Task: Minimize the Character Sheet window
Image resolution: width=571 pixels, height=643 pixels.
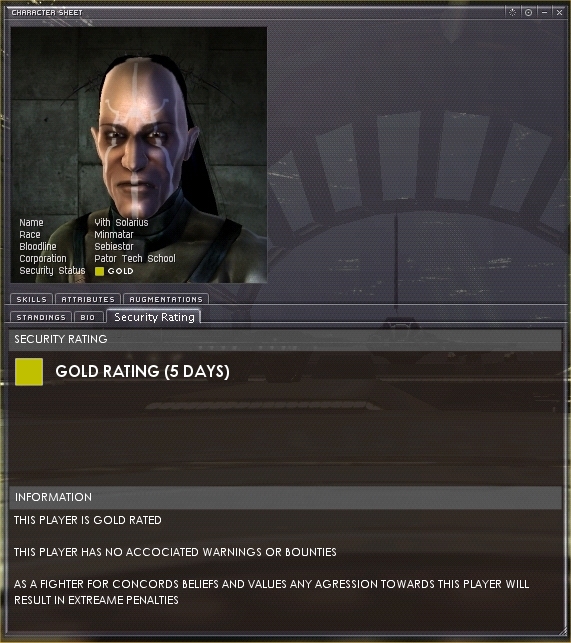Action: (x=544, y=13)
